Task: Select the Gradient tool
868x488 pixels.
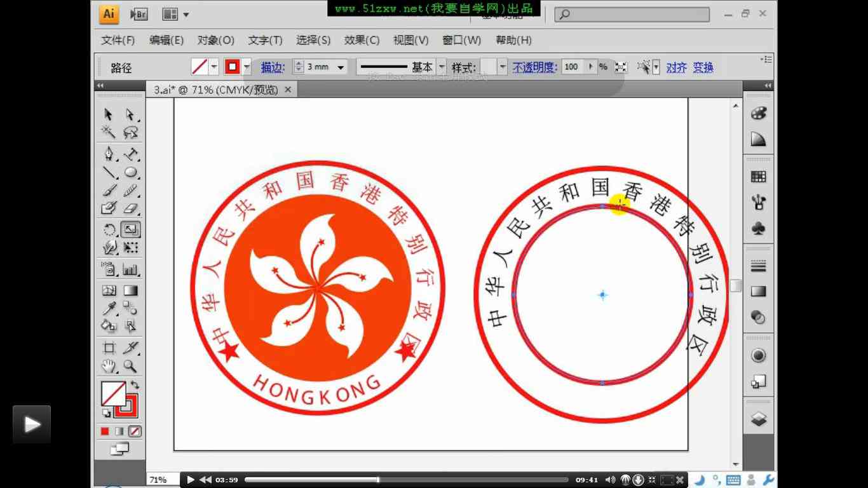Action: 131,291
